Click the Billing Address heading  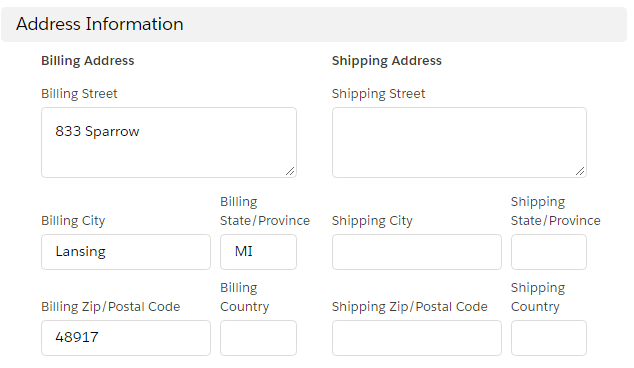point(88,61)
